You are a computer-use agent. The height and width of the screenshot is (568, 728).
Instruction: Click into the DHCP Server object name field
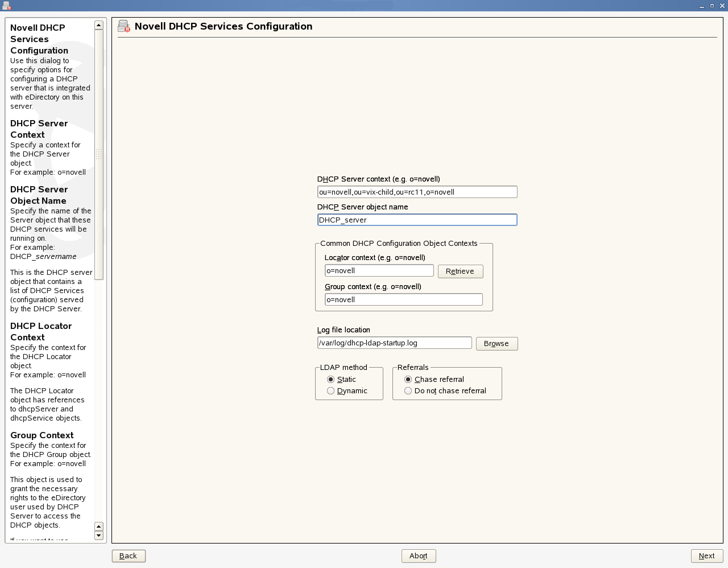point(417,220)
